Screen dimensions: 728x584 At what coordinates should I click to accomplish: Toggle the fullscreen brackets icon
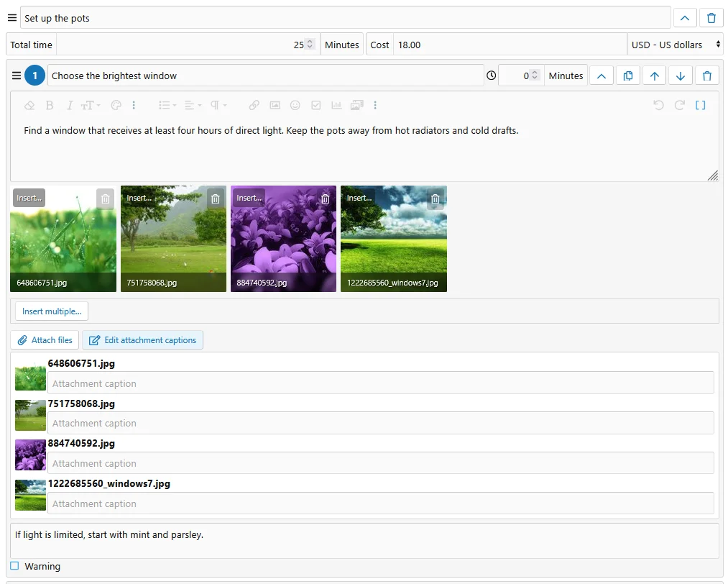[x=701, y=106]
